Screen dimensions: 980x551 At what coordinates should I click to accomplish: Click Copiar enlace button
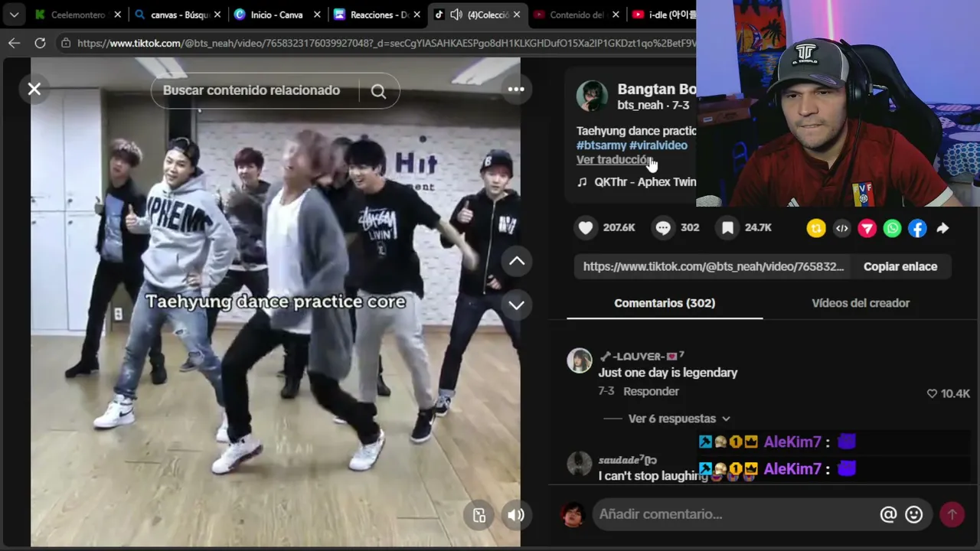click(x=900, y=266)
